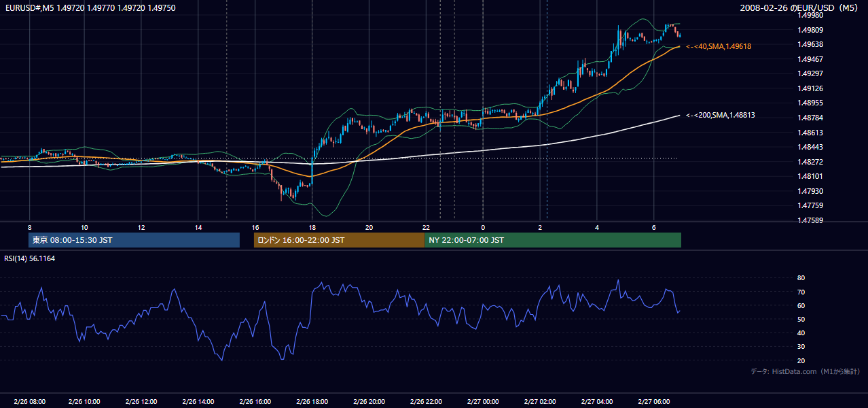Click the orange 40 SMA 1.49618 label
The width and height of the screenshot is (868, 408).
(x=719, y=46)
